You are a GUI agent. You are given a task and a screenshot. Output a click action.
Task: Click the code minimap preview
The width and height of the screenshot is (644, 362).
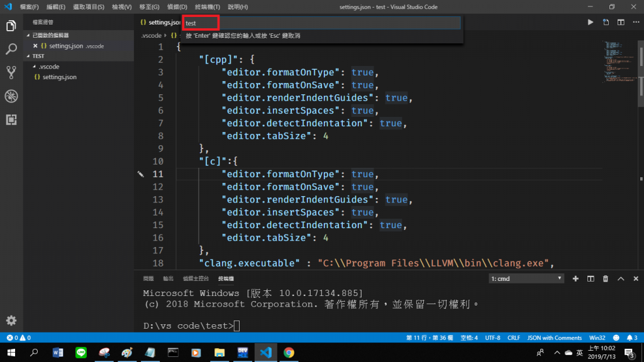[x=620, y=62]
